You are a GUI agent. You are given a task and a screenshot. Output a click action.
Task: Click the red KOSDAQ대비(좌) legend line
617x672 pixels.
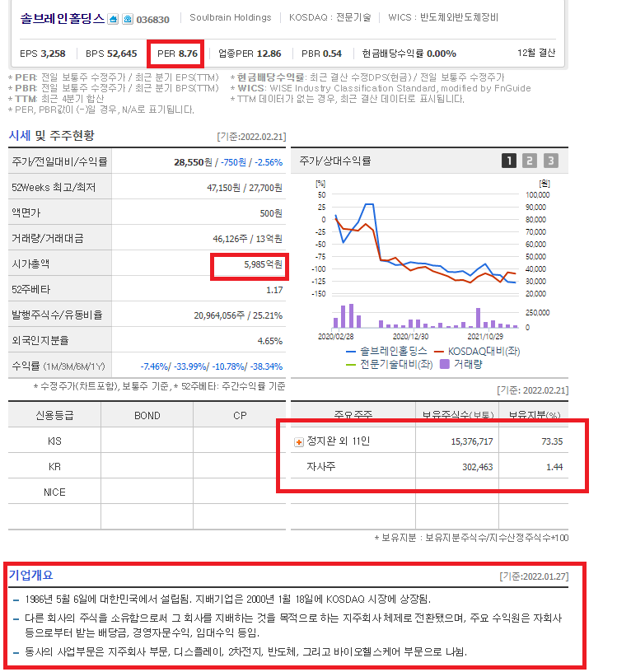[x=438, y=352]
